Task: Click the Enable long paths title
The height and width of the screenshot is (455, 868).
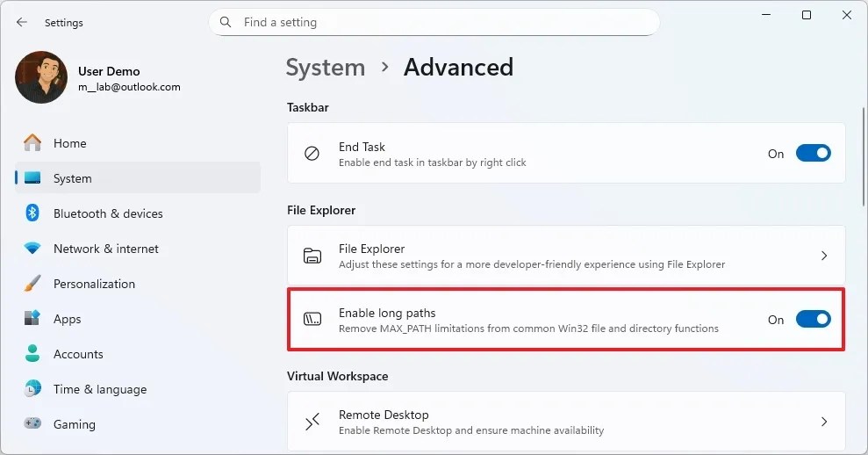Action: [387, 313]
